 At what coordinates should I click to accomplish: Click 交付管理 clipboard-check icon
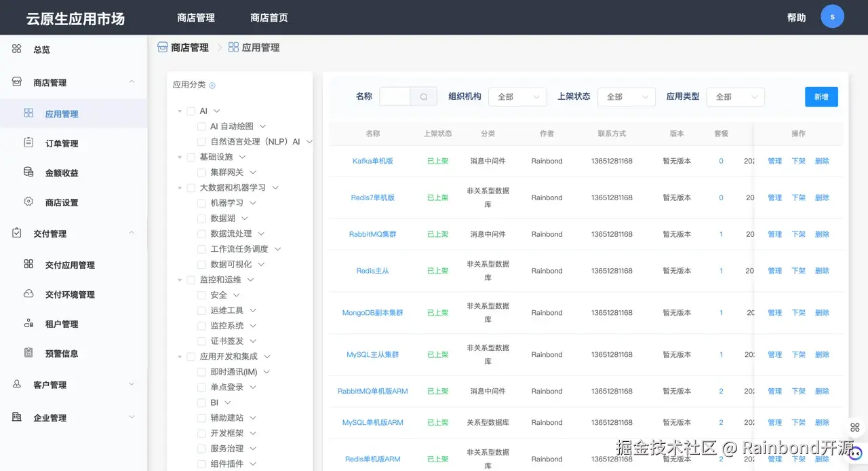coord(17,233)
